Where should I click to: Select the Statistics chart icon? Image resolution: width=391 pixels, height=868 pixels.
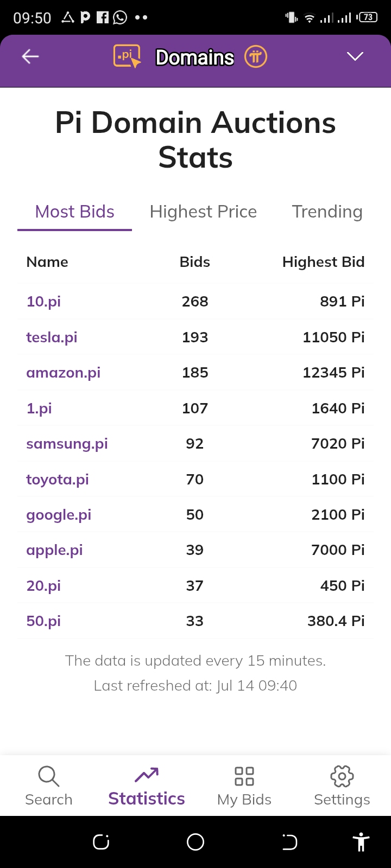(147, 775)
